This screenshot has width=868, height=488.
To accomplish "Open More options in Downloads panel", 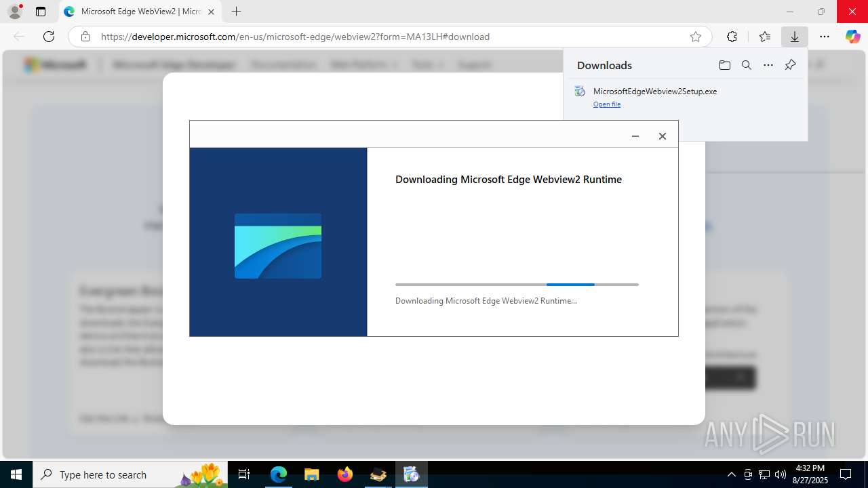I will (x=768, y=65).
